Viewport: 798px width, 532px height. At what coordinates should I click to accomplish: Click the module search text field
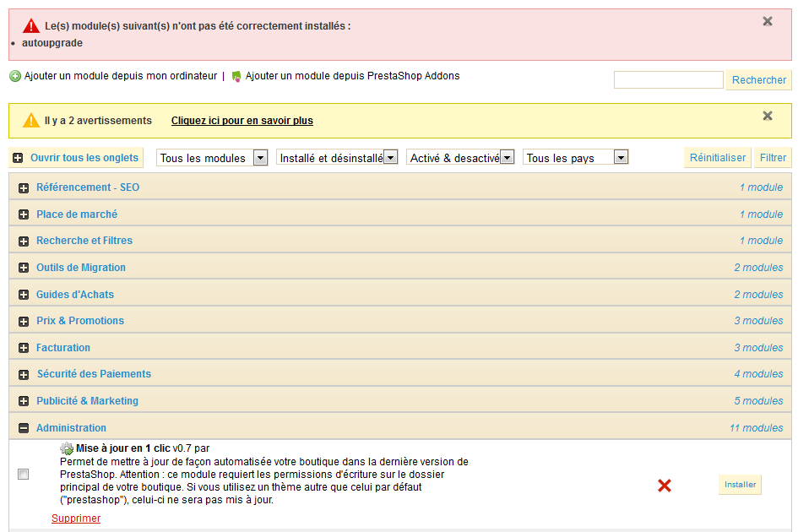(x=668, y=80)
